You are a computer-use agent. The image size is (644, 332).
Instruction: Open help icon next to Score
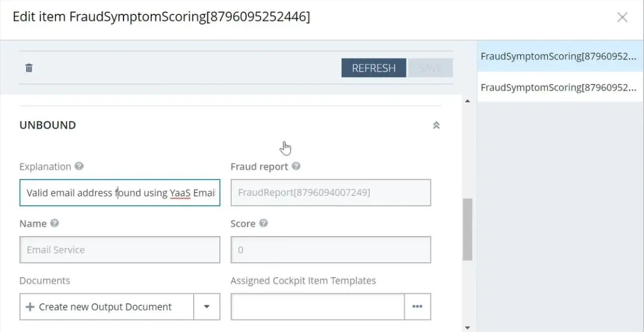point(264,224)
